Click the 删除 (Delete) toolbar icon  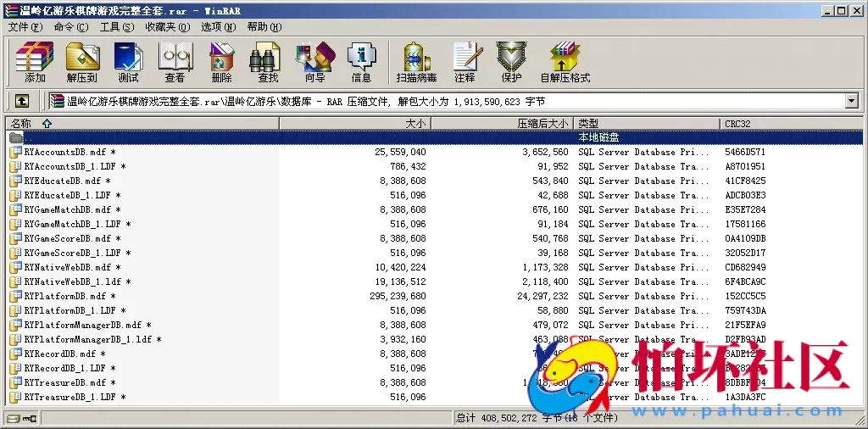pyautogui.click(x=221, y=62)
